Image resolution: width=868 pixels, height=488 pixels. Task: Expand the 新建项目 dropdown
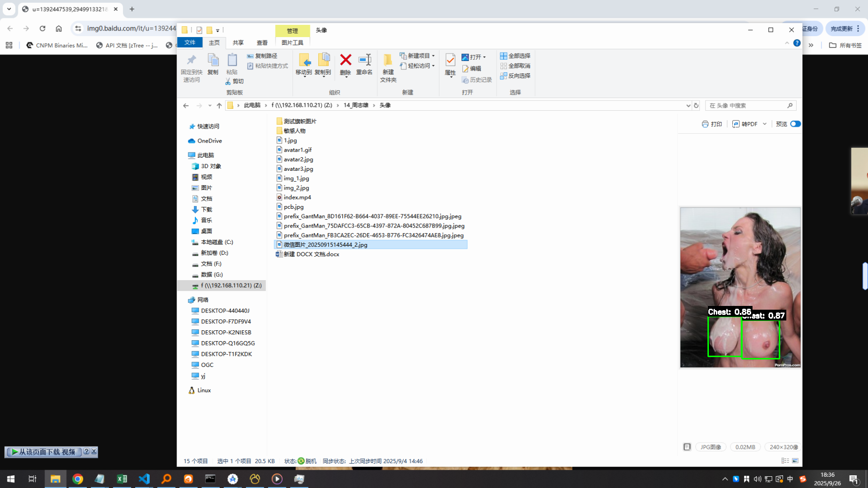pos(433,56)
